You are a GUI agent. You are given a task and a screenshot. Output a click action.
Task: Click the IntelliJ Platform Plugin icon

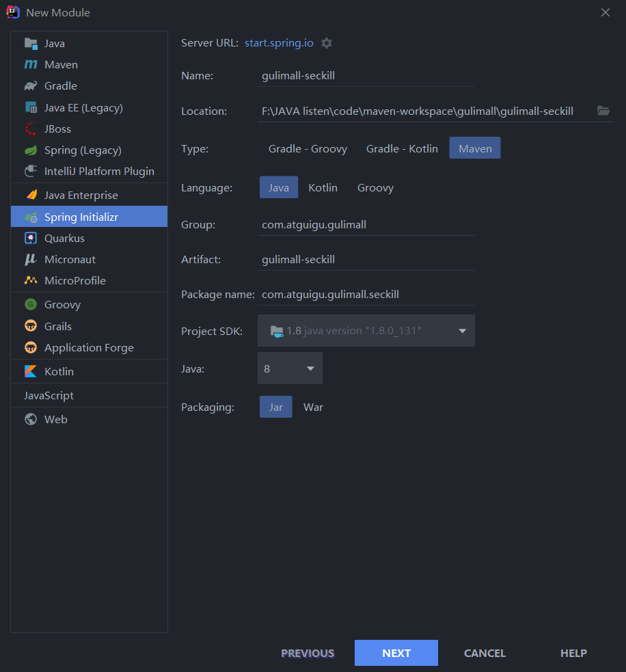coord(31,171)
